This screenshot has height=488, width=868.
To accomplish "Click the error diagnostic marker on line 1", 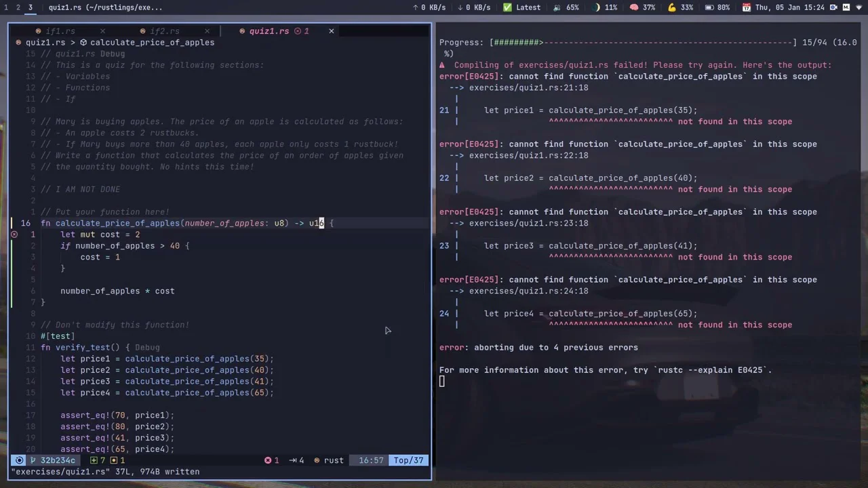I will 14,235.
